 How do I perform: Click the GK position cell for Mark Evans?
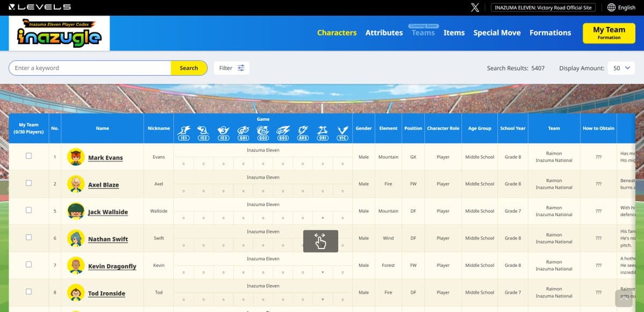coord(413,157)
